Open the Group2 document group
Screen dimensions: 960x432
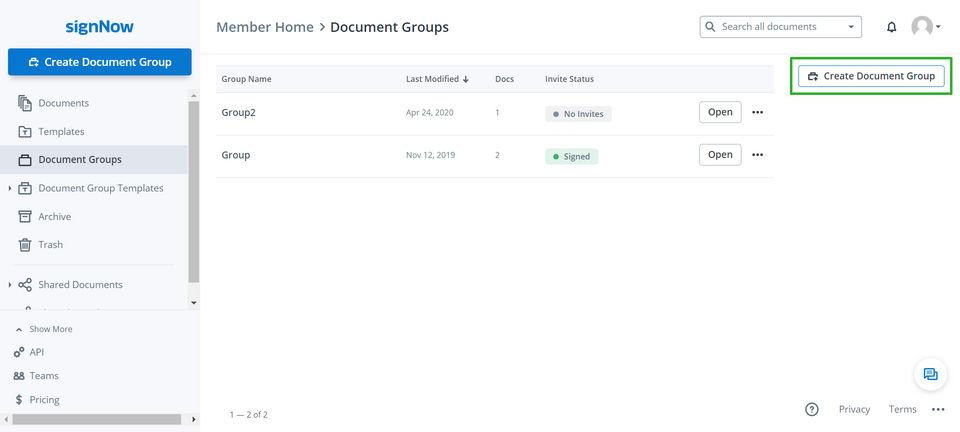(x=720, y=112)
